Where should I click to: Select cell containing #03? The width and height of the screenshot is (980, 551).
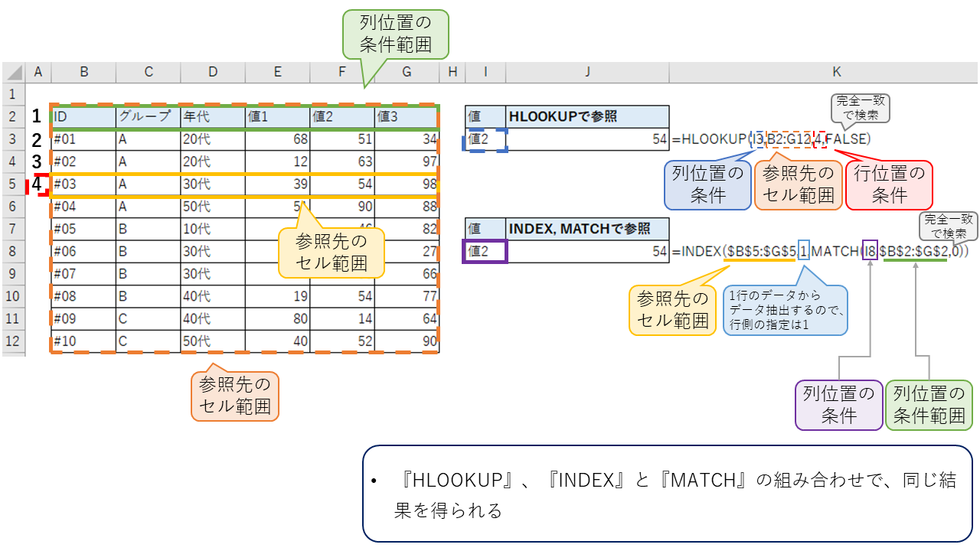[x=83, y=184]
